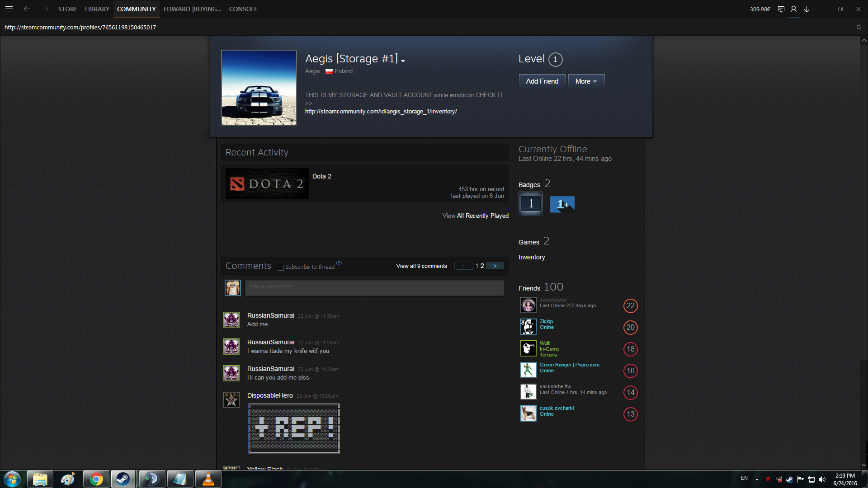Go to previous comments page arrow
This screenshot has width=868, height=488.
point(463,266)
